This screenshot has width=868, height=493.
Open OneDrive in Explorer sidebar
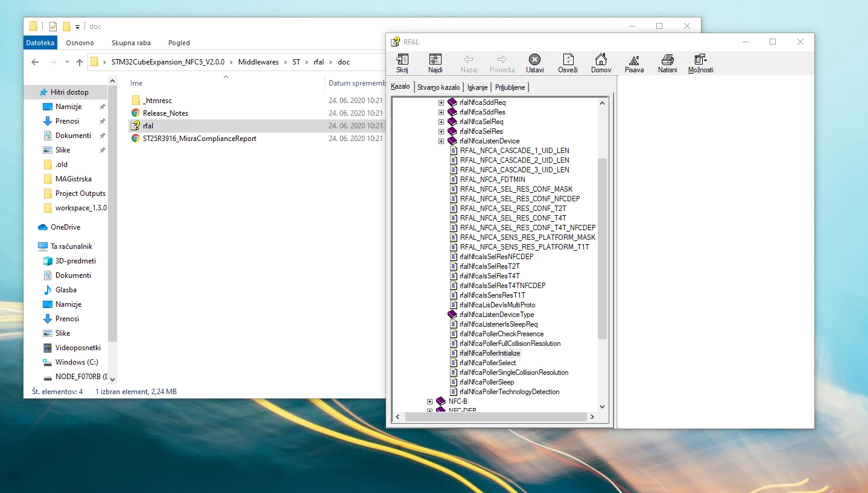65,227
